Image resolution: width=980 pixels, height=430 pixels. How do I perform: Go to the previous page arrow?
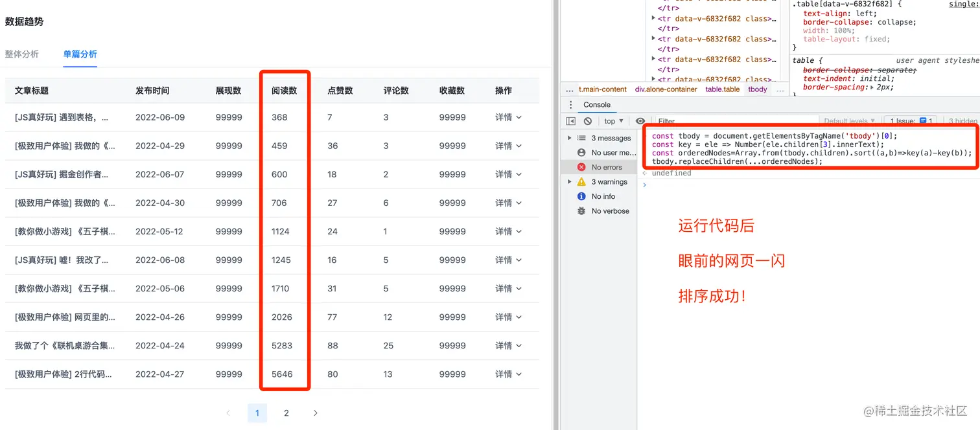tap(228, 413)
